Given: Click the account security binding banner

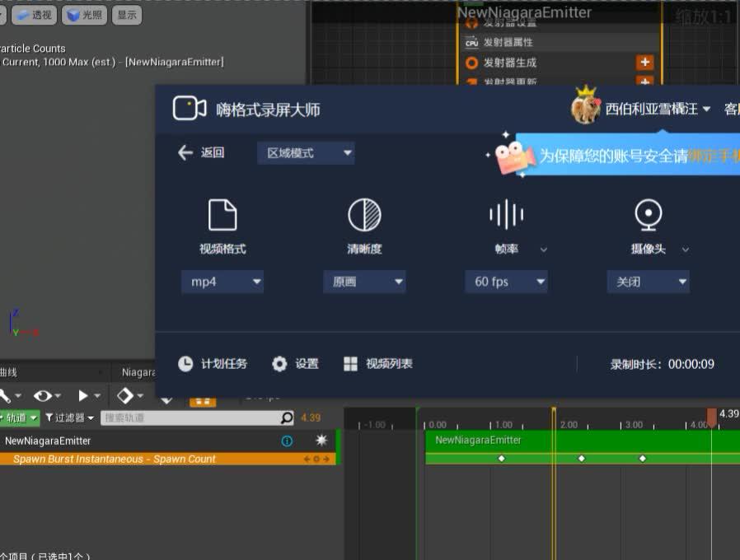Looking at the screenshot, I should [x=628, y=155].
